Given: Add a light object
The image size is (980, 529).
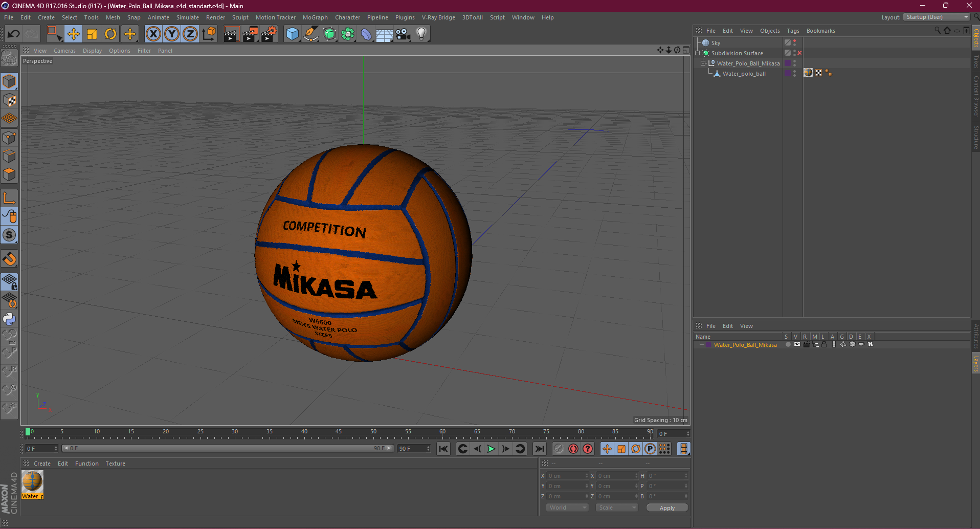Looking at the screenshot, I should pyautogui.click(x=421, y=34).
